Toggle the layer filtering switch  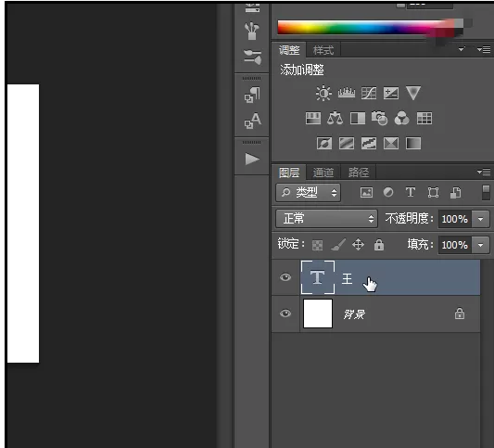click(486, 192)
